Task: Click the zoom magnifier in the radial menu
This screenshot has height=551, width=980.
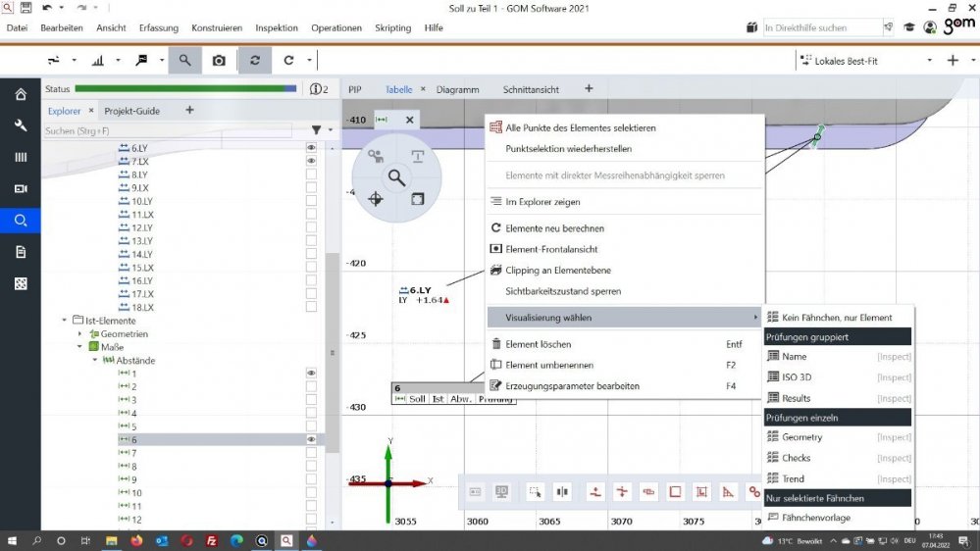Action: tap(396, 177)
